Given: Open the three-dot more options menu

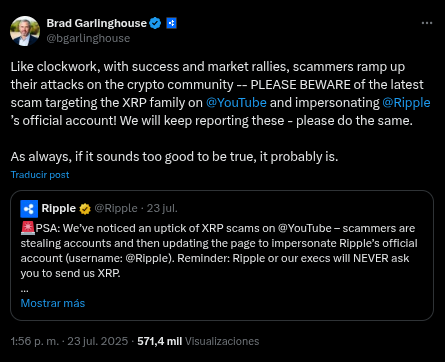Looking at the screenshot, I should pyautogui.click(x=427, y=23).
